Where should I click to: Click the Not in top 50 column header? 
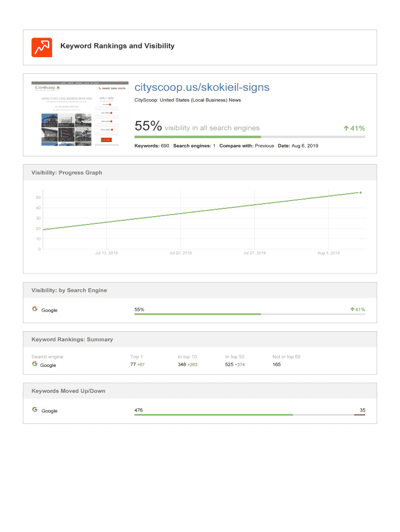(x=286, y=357)
